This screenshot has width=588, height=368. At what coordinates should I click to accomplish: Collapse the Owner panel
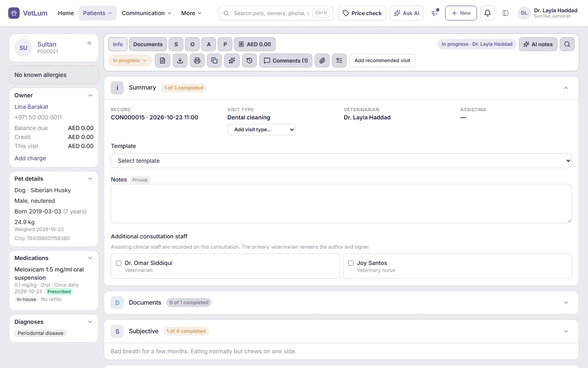(90, 95)
